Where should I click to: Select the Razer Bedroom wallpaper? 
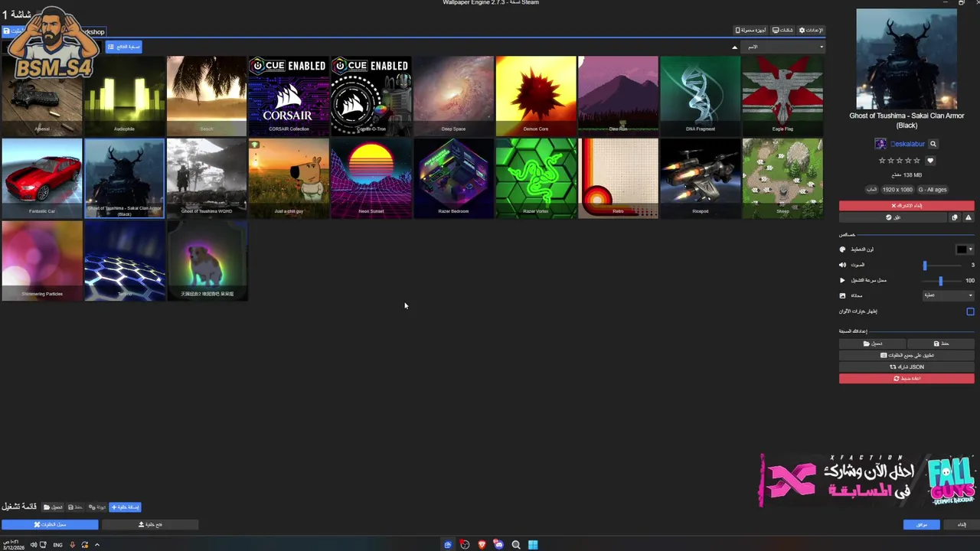click(453, 178)
